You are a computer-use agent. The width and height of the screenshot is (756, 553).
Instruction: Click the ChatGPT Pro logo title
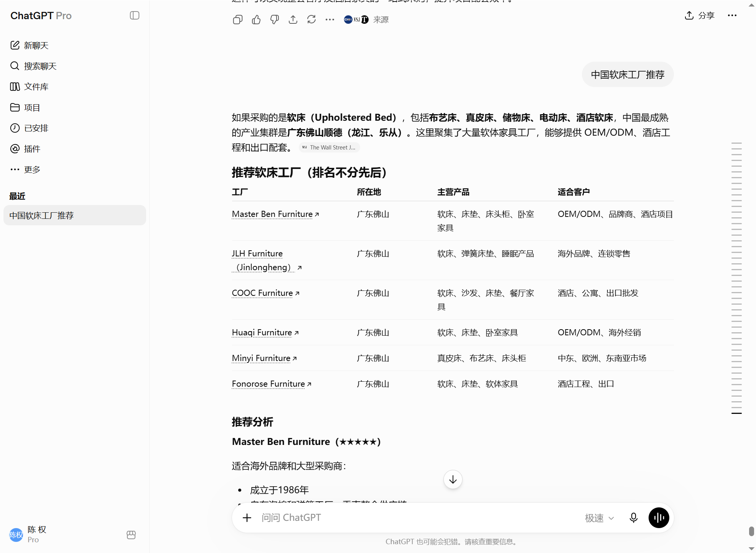tap(41, 15)
